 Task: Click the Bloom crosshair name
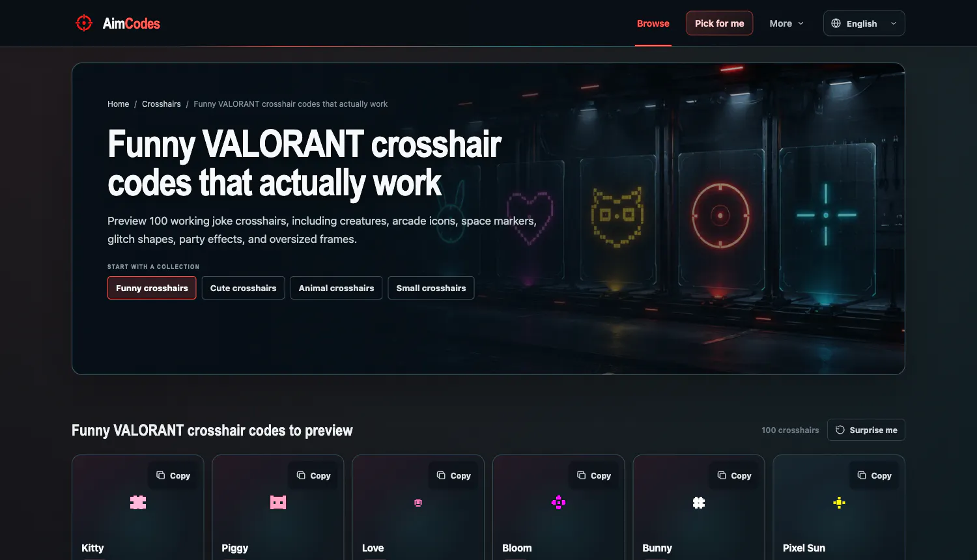(x=517, y=548)
